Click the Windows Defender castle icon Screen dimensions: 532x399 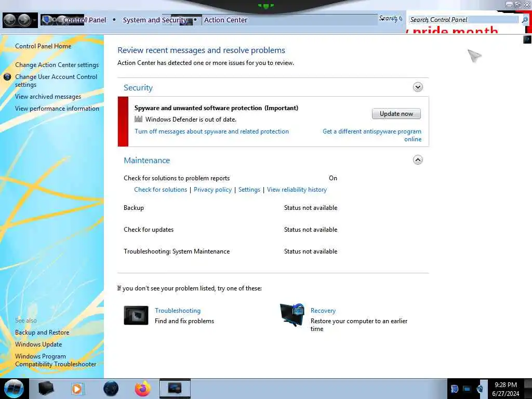click(138, 119)
